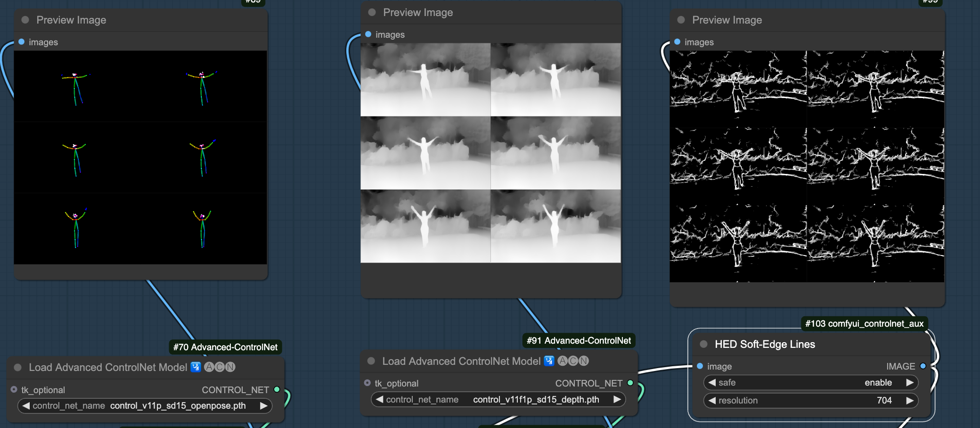Screen dimensions: 980x428
Task: Click the #103 comfyui_controlnet_aux badge label
Action: pos(864,324)
